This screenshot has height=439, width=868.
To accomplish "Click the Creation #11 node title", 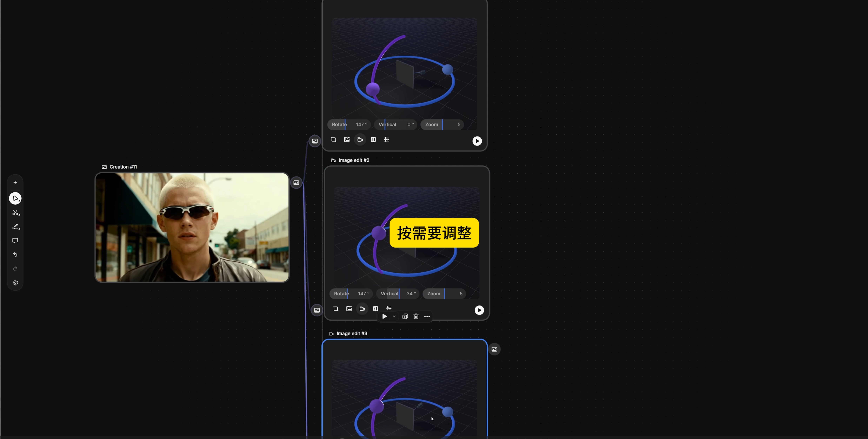I will 123,167.
